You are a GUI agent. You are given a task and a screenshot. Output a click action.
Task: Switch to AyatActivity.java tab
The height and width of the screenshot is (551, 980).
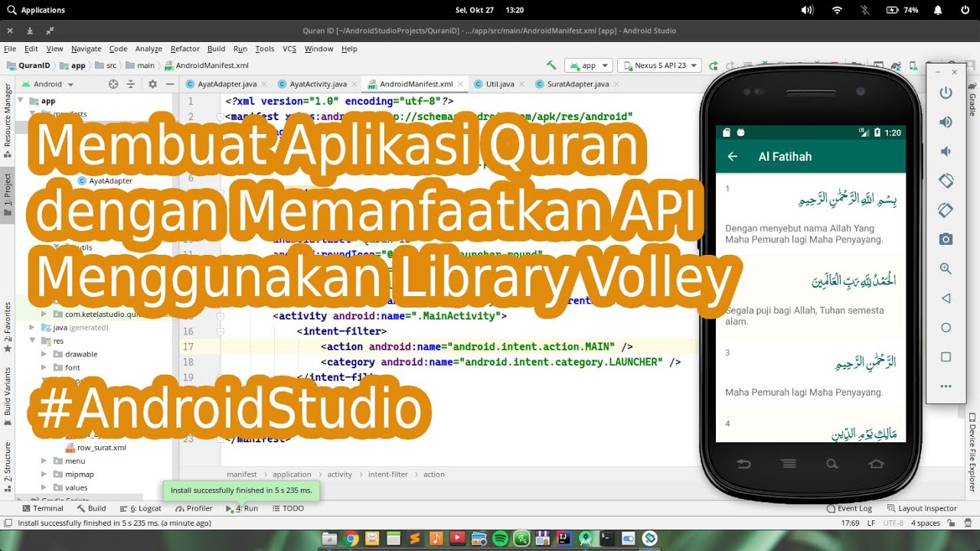(x=318, y=84)
